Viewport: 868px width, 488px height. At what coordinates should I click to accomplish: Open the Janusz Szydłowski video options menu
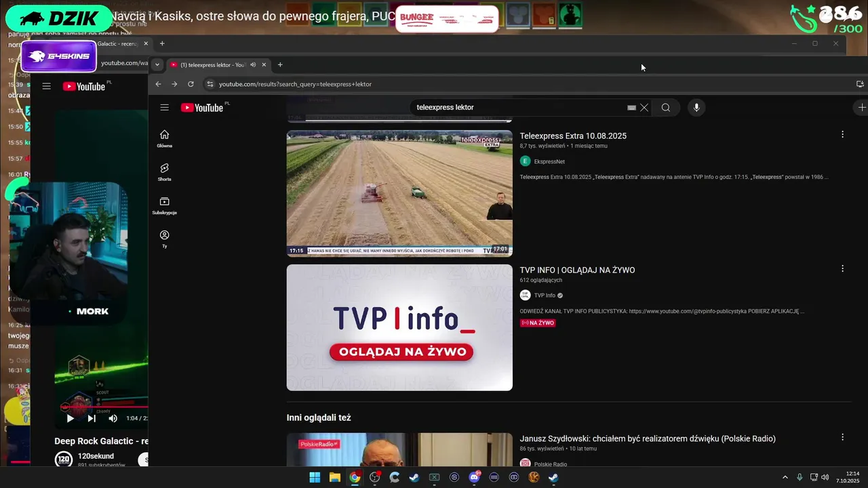[x=842, y=437]
